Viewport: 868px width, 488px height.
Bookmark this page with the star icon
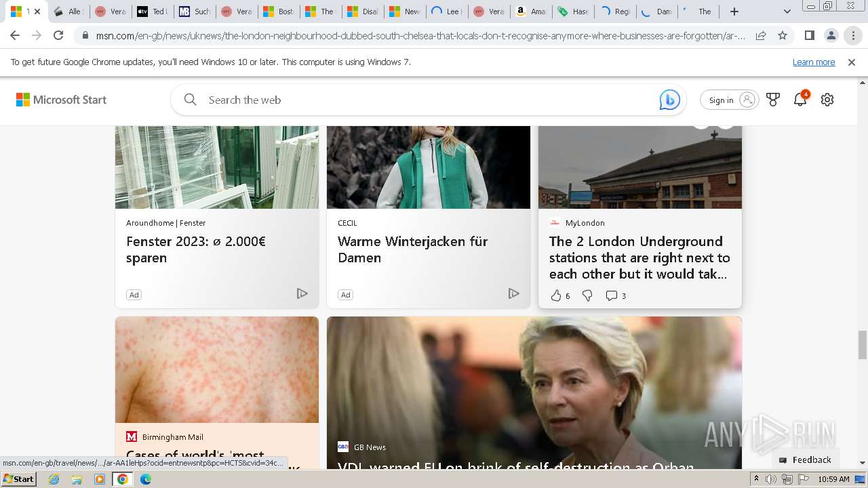click(783, 35)
